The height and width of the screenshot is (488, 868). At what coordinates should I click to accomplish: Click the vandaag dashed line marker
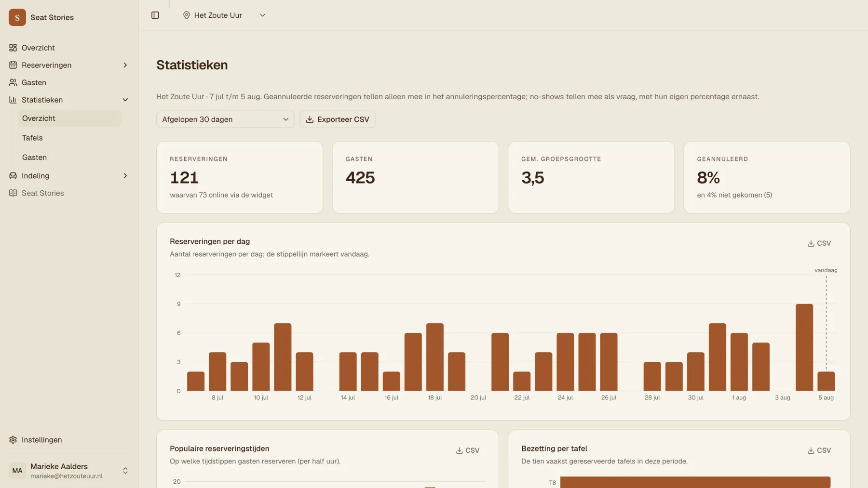[x=826, y=323]
